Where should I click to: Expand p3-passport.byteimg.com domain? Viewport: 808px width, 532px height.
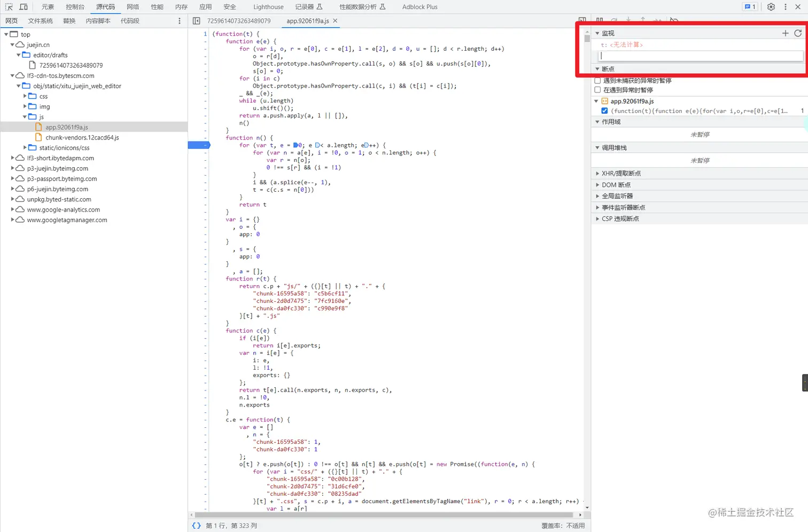click(x=12, y=178)
